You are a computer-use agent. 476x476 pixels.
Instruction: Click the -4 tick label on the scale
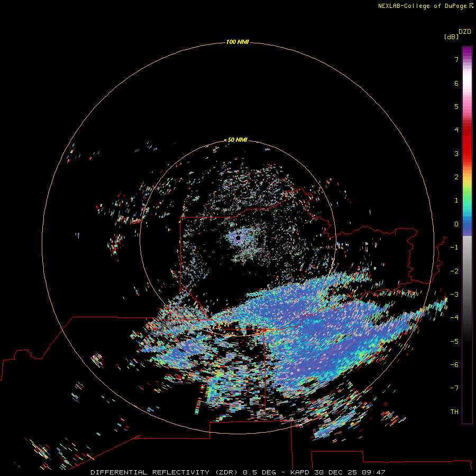[x=454, y=317]
